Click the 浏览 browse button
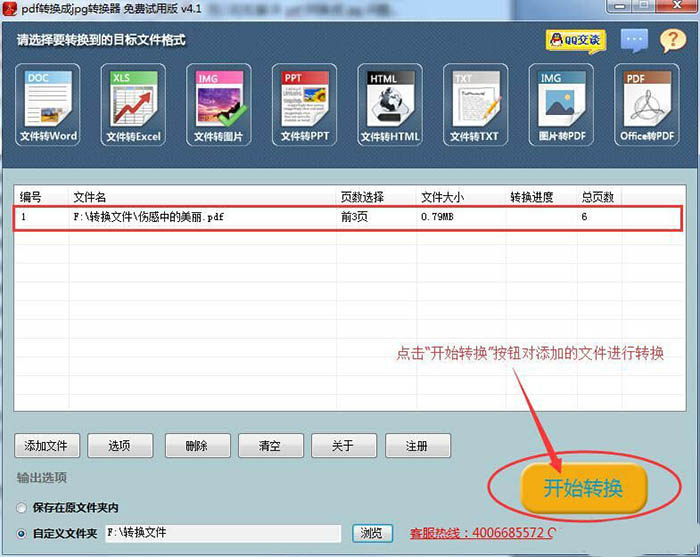700x557 pixels. coord(372,533)
